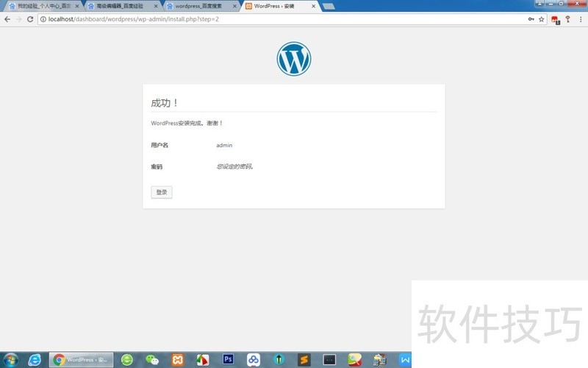Viewport: 588px width, 368px height.
Task: Close the WordPress › 安装 tab
Action: tap(313, 6)
